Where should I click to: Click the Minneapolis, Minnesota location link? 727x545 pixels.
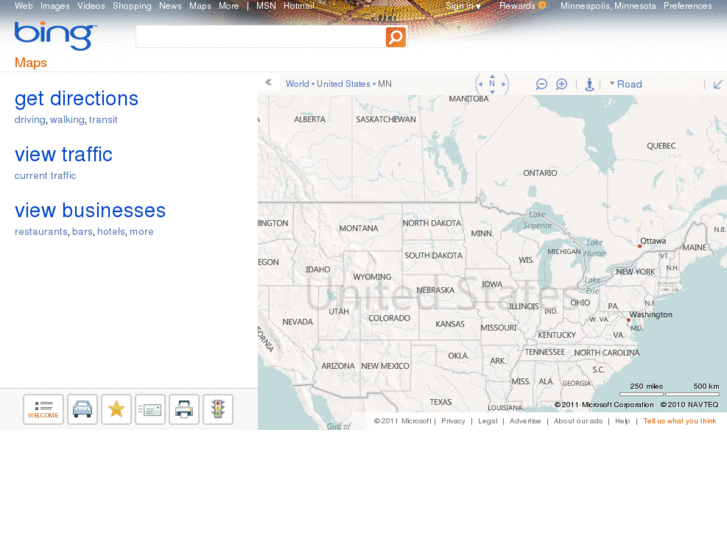[x=608, y=6]
